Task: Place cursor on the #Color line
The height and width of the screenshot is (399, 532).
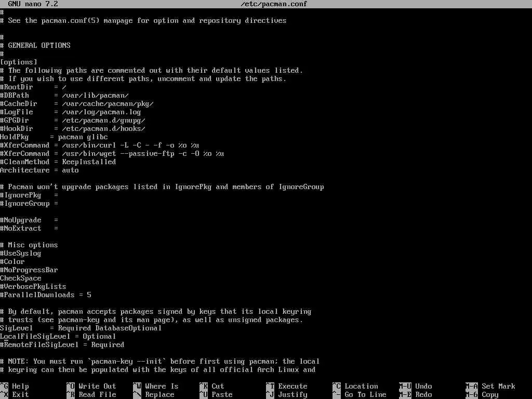Action: point(12,262)
